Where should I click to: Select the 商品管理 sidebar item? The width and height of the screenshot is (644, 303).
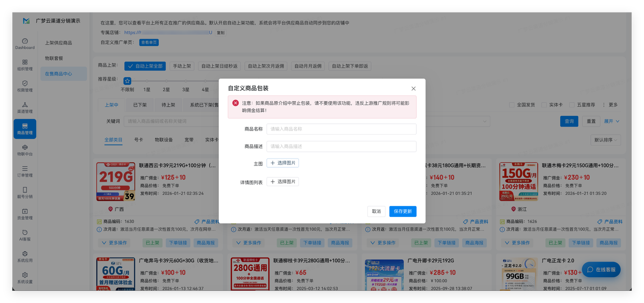tap(25, 129)
